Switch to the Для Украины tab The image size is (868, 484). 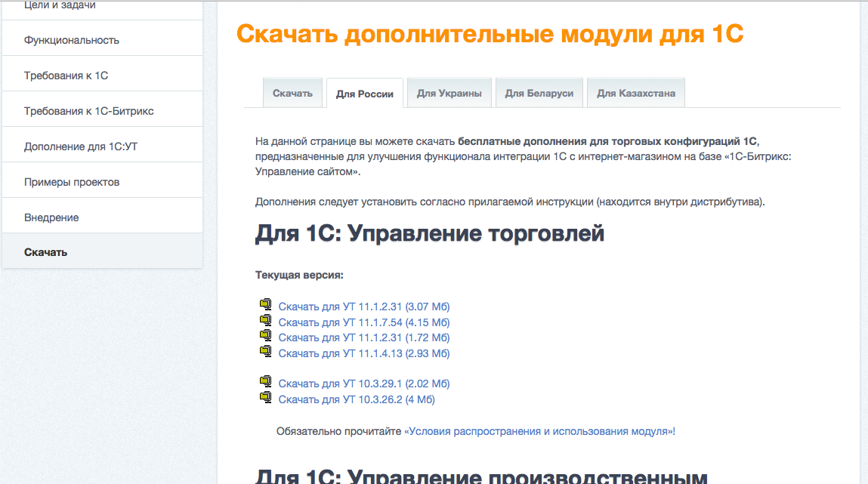[x=449, y=92]
